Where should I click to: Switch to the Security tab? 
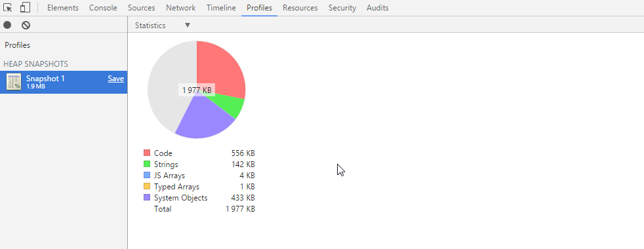[342, 8]
